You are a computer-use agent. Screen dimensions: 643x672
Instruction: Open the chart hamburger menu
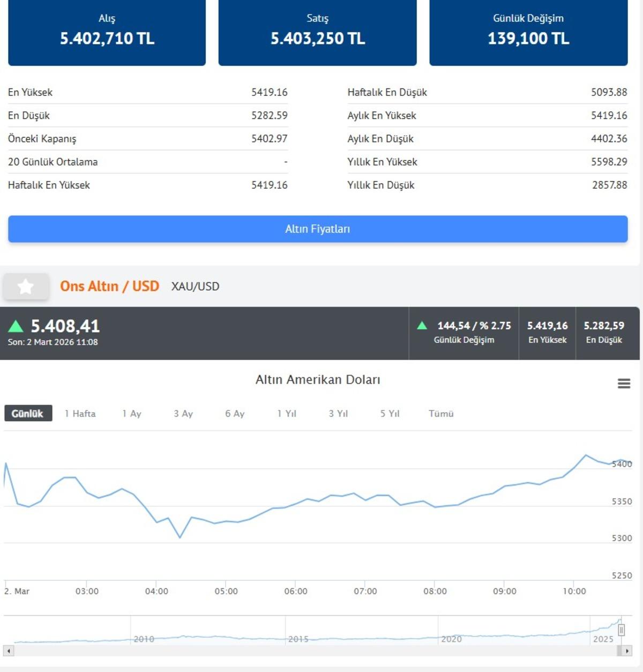624,384
